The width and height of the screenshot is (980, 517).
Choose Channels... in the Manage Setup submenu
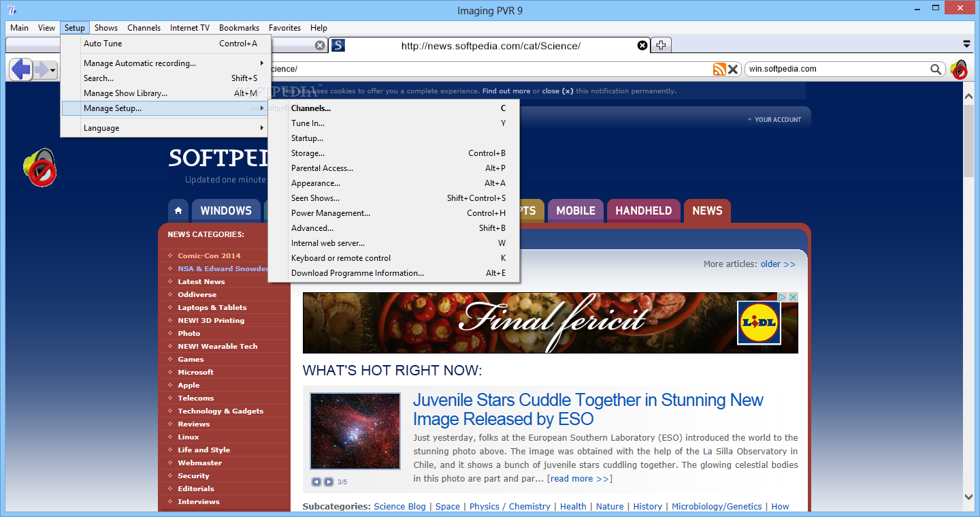coord(394,108)
